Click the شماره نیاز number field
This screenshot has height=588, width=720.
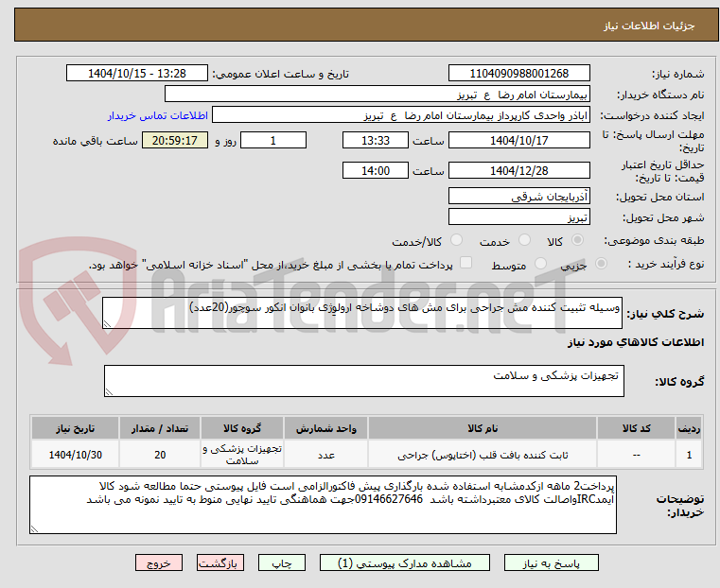[x=518, y=73]
